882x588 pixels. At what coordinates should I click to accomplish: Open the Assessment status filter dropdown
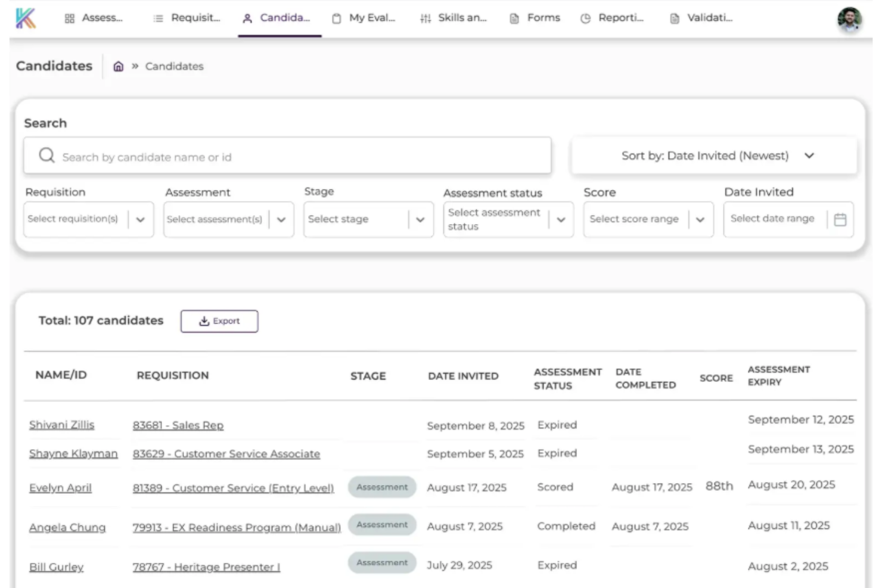pos(560,219)
